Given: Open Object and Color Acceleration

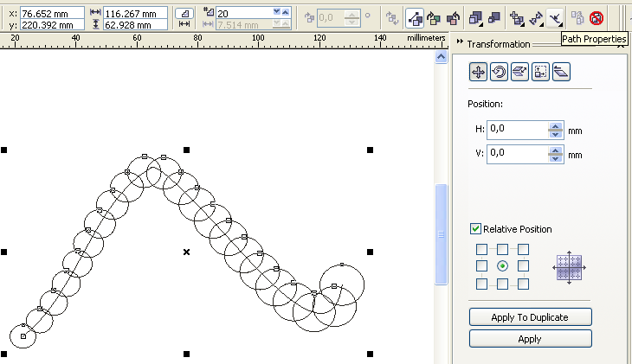Looking at the screenshot, I should tap(475, 16).
